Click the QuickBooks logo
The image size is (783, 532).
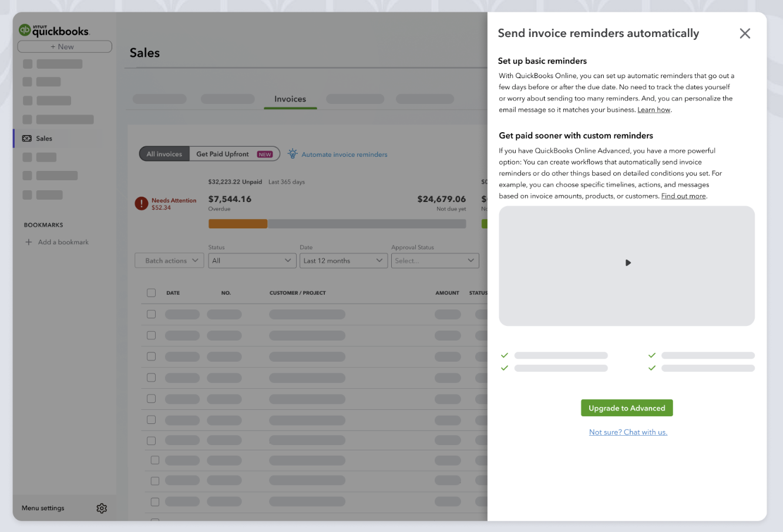pos(54,30)
